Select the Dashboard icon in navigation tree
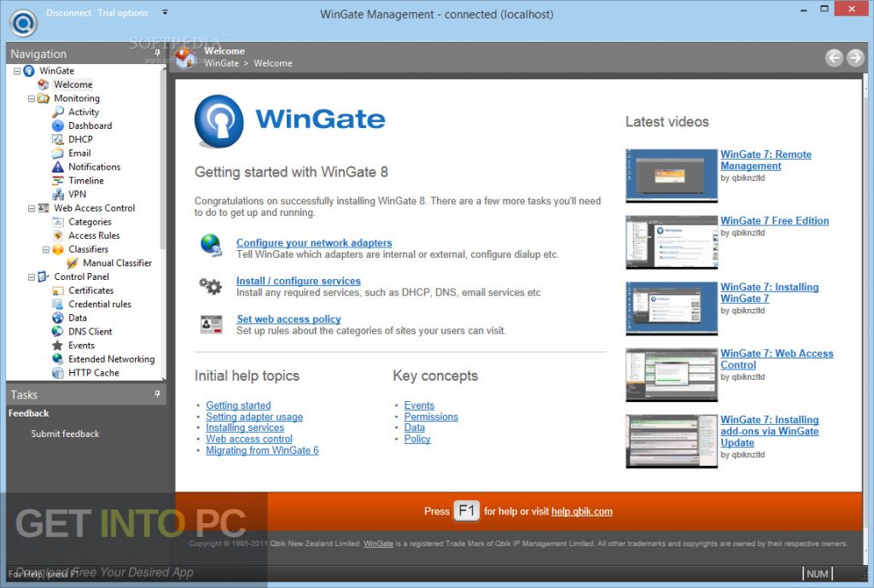 pyautogui.click(x=57, y=126)
